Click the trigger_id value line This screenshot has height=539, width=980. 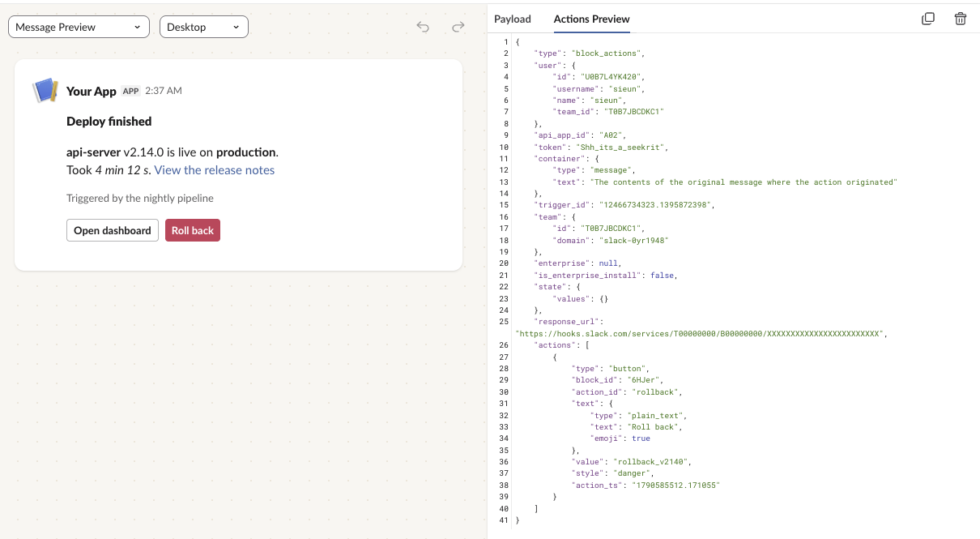tap(623, 205)
